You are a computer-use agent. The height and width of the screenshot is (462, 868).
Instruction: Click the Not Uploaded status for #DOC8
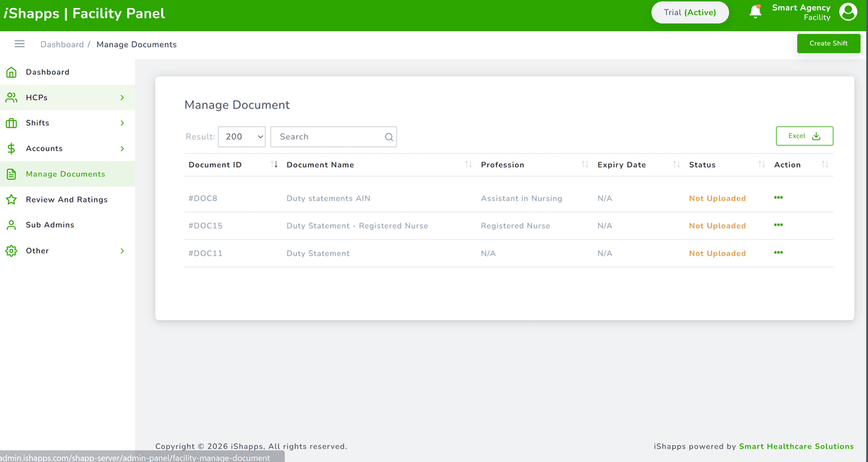click(x=718, y=198)
